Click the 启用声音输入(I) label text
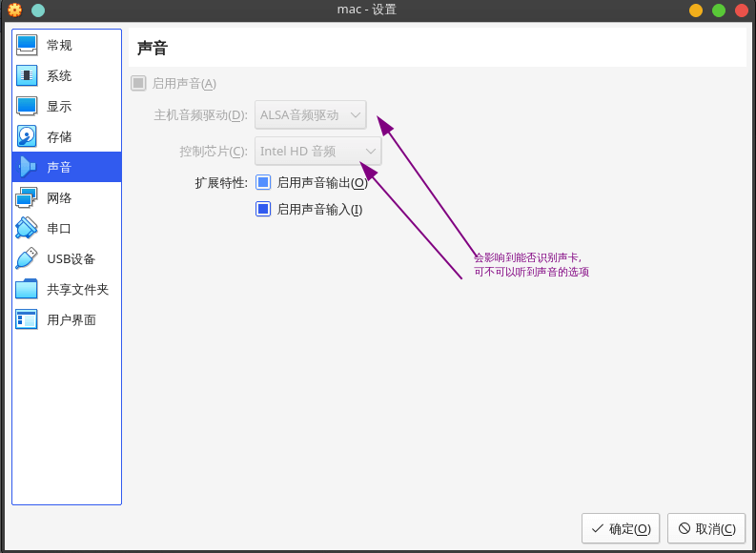Viewport: 756px width, 553px height. click(319, 209)
